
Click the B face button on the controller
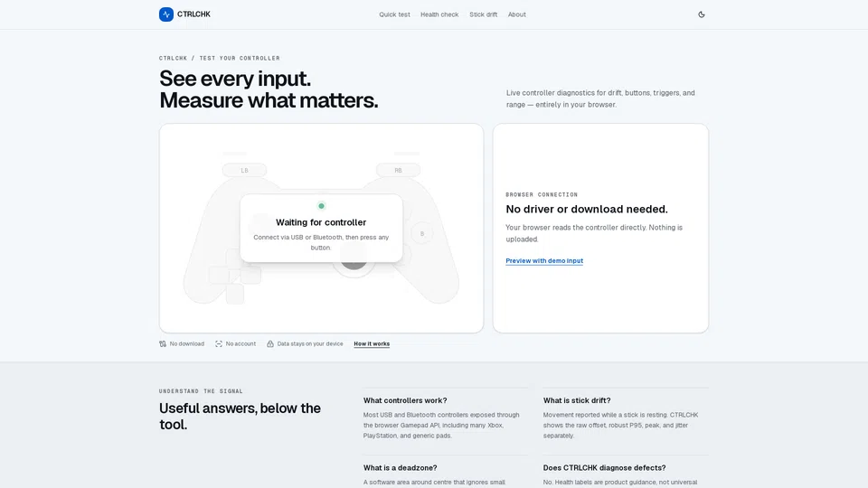pyautogui.click(x=422, y=233)
